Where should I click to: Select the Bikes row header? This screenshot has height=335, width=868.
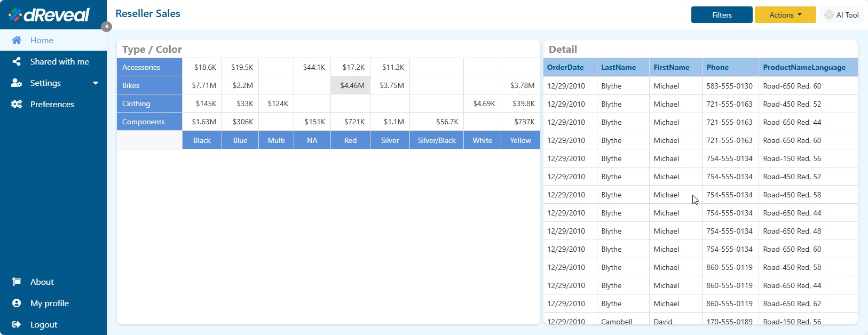pos(149,85)
